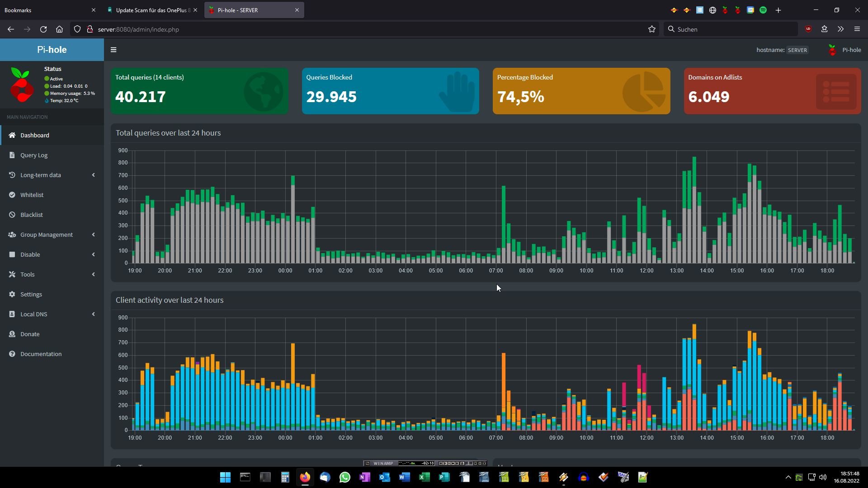Open the Whitelist page
This screenshot has width=868, height=488.
[x=52, y=195]
